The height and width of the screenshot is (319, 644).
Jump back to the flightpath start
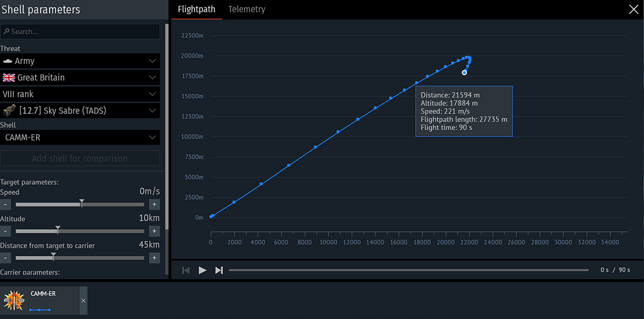[186, 270]
